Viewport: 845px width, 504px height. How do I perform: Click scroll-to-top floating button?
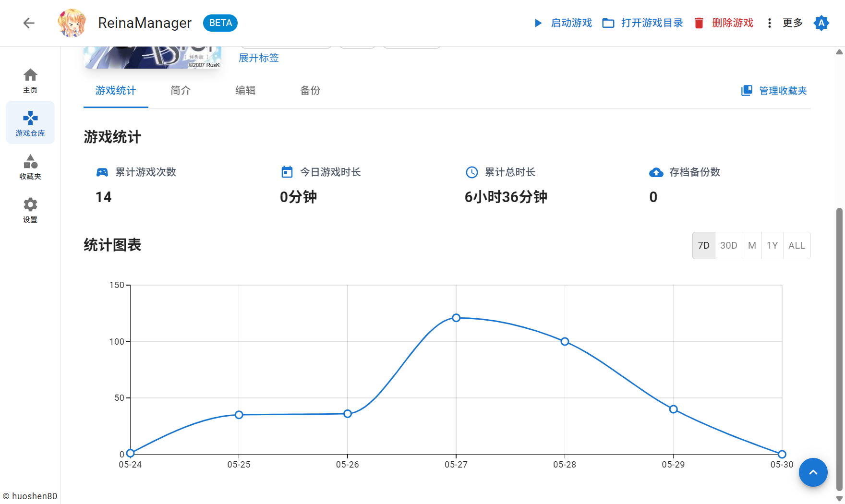(813, 472)
